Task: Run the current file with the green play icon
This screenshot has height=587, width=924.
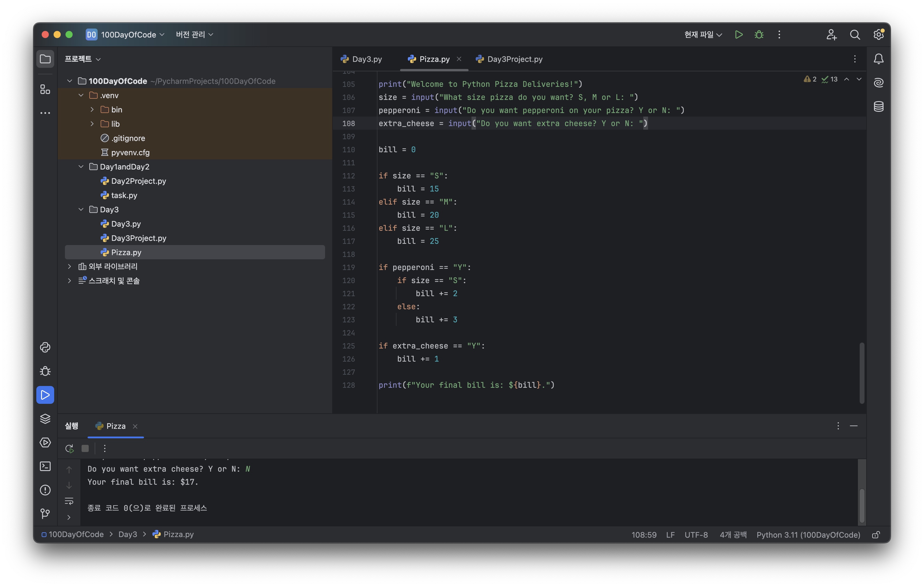Action: [738, 34]
